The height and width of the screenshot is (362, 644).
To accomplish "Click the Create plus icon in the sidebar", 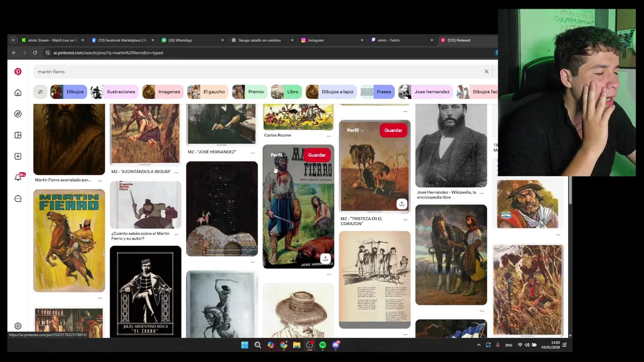I will (18, 156).
